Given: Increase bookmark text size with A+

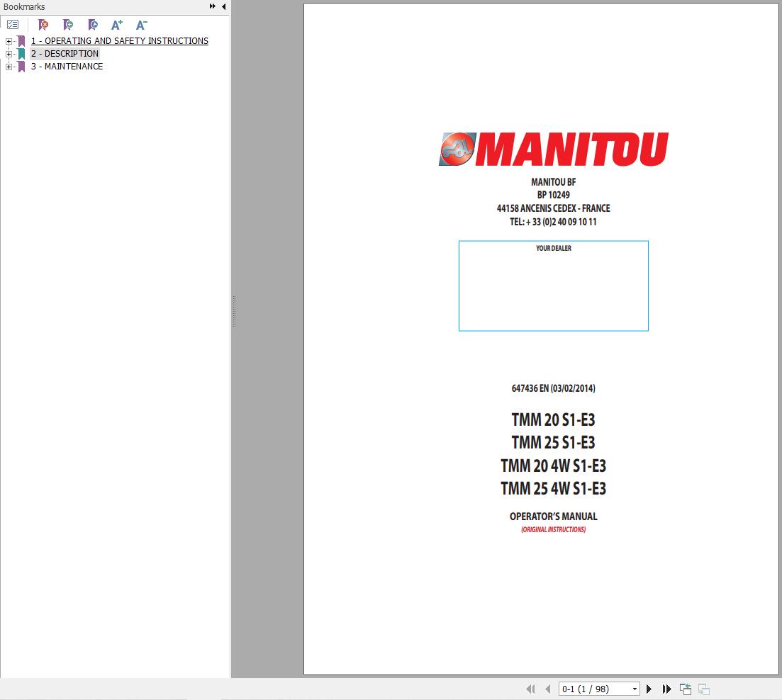Looking at the screenshot, I should tap(117, 24).
